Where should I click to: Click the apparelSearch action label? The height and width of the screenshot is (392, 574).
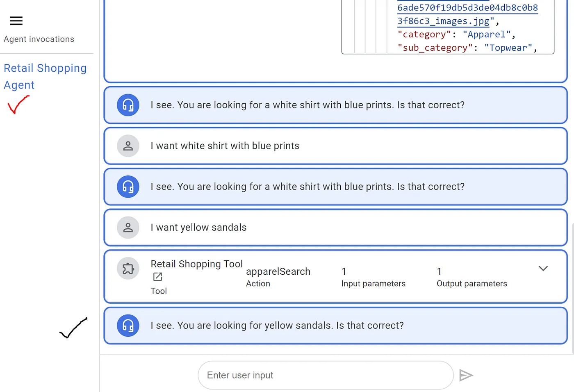[278, 272]
